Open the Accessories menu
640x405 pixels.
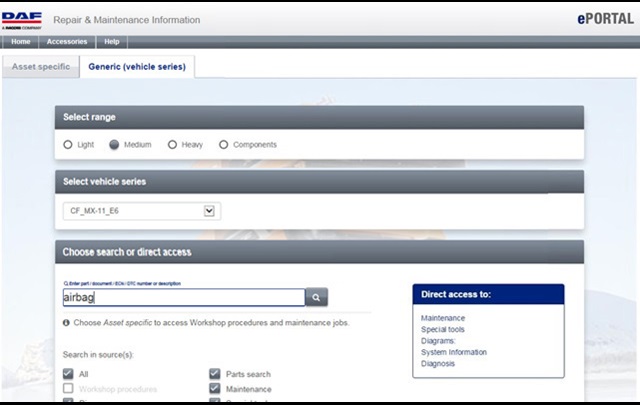(x=67, y=42)
